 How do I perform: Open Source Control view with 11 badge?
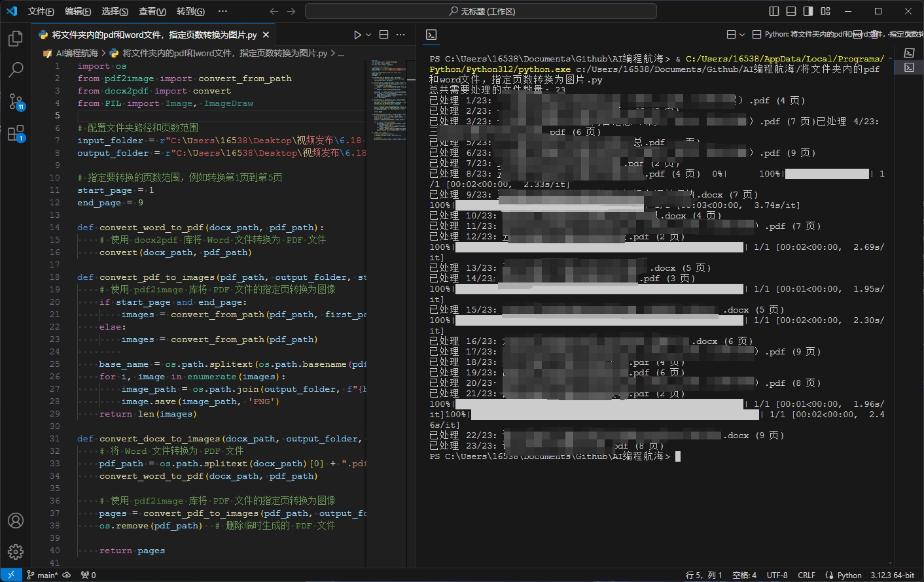point(16,101)
